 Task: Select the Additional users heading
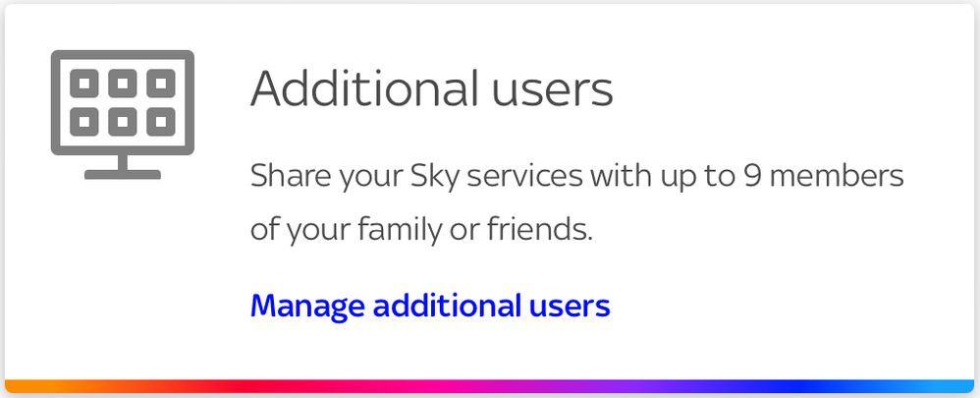coord(432,90)
